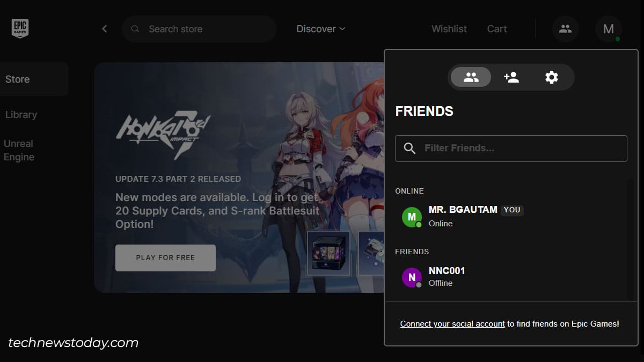Screen dimensions: 644x362
Task: Expand the FRIENDS section header
Action: coord(412,251)
